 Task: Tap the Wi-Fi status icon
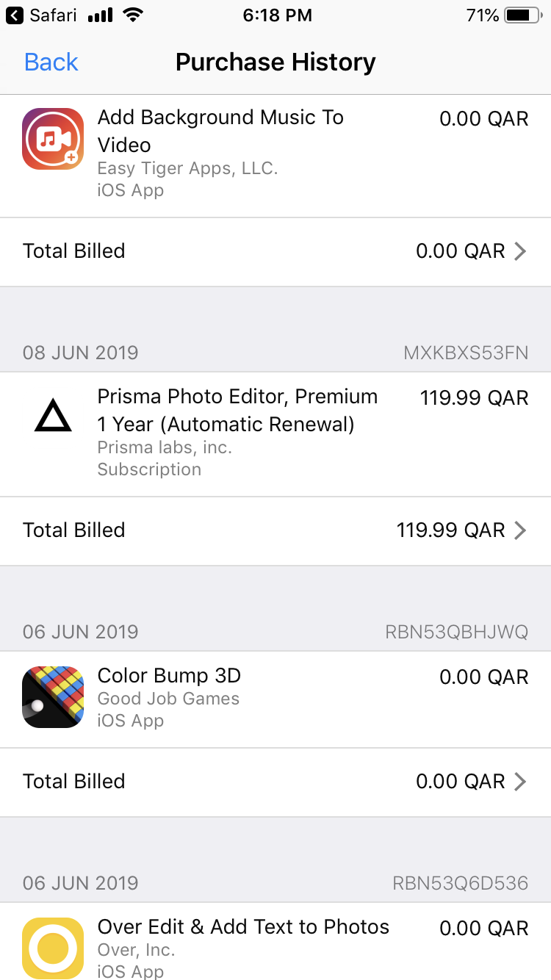(x=133, y=15)
